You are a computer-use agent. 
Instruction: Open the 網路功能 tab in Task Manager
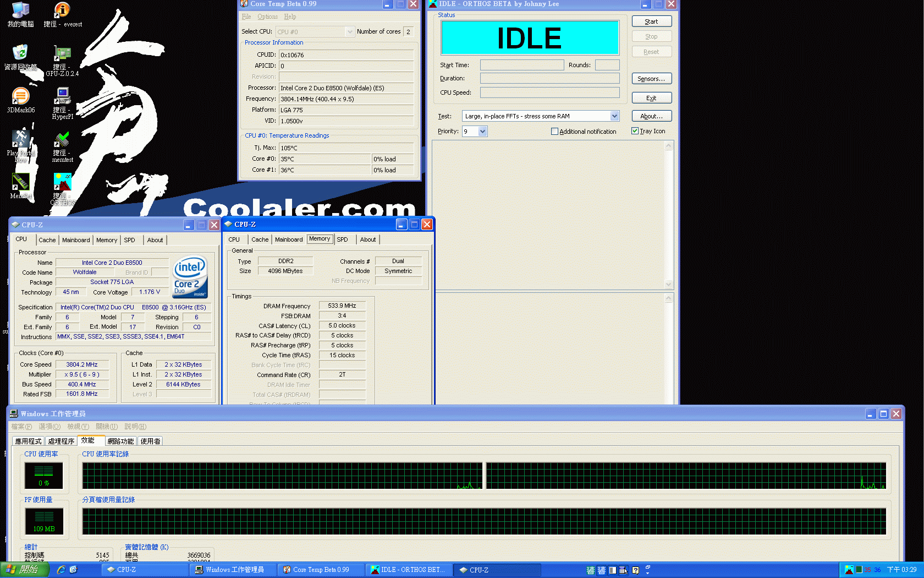coord(120,441)
